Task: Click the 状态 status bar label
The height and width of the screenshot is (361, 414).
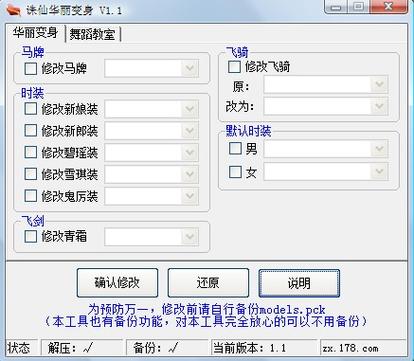Action: [19, 348]
